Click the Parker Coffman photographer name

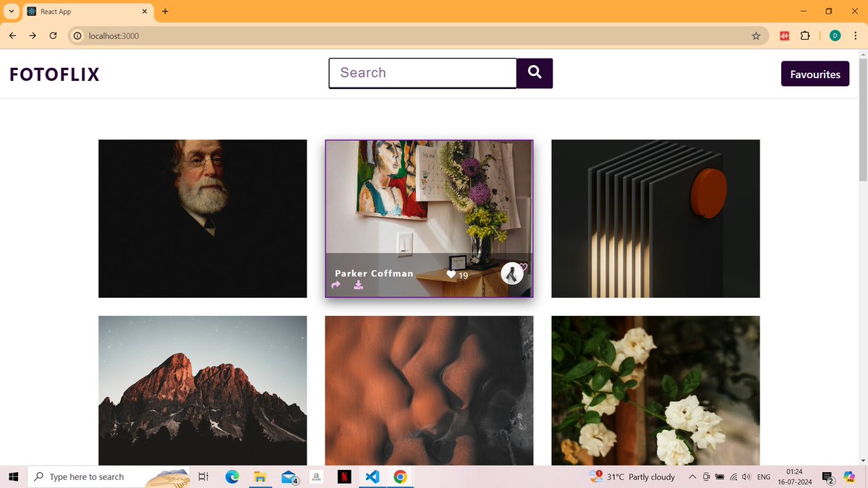(374, 273)
